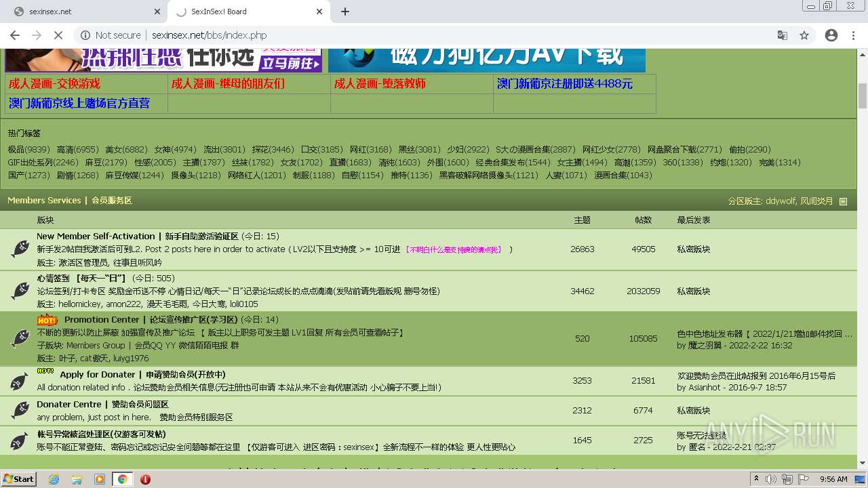
Task: Select the 人妻(1071) hot tag
Action: (x=566, y=176)
